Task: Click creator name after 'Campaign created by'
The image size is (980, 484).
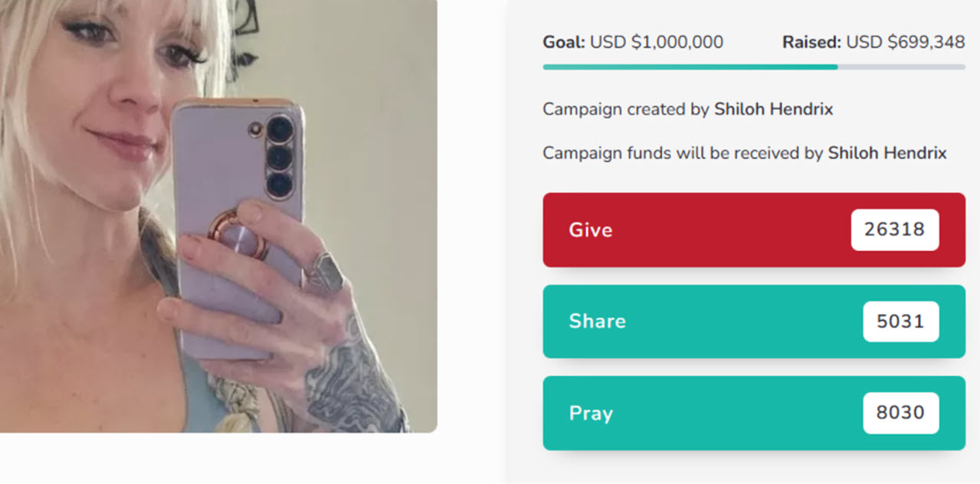Action: coord(774,109)
